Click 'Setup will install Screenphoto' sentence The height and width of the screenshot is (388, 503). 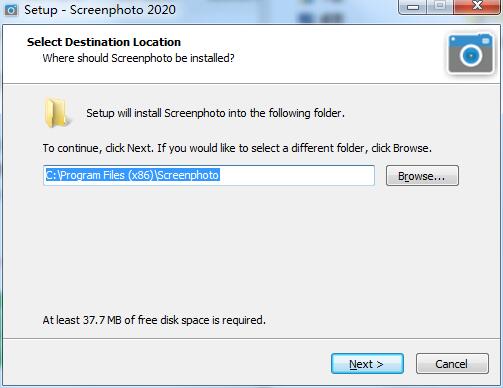(x=215, y=113)
